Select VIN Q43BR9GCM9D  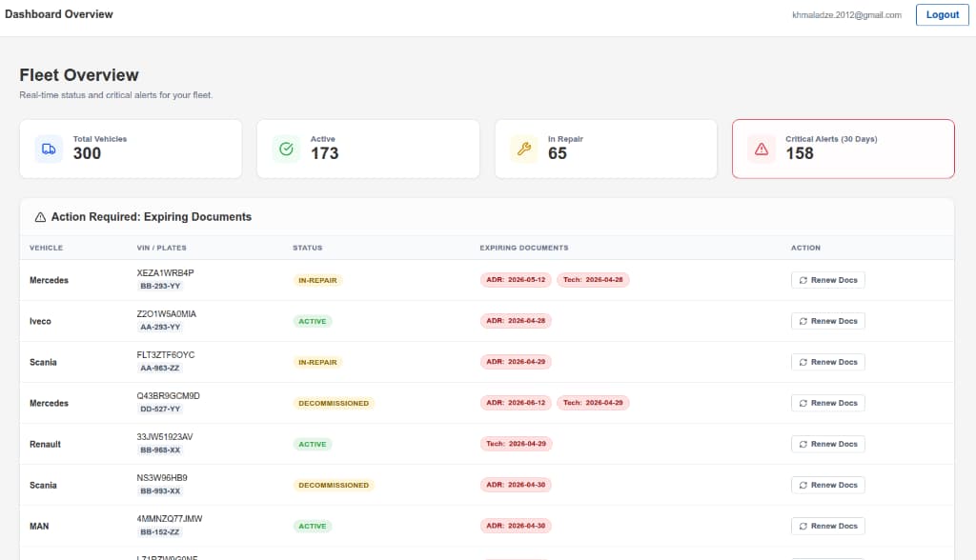168,396
